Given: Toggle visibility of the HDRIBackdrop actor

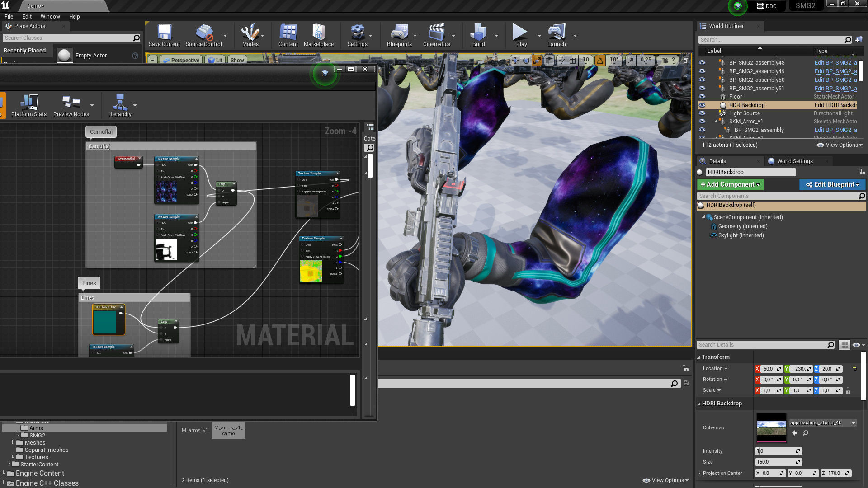Looking at the screenshot, I should click(x=702, y=105).
